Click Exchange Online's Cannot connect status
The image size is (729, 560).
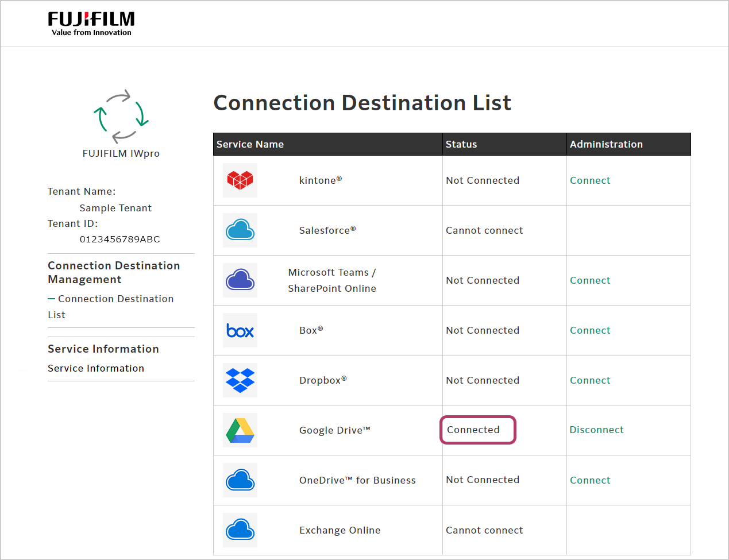484,530
